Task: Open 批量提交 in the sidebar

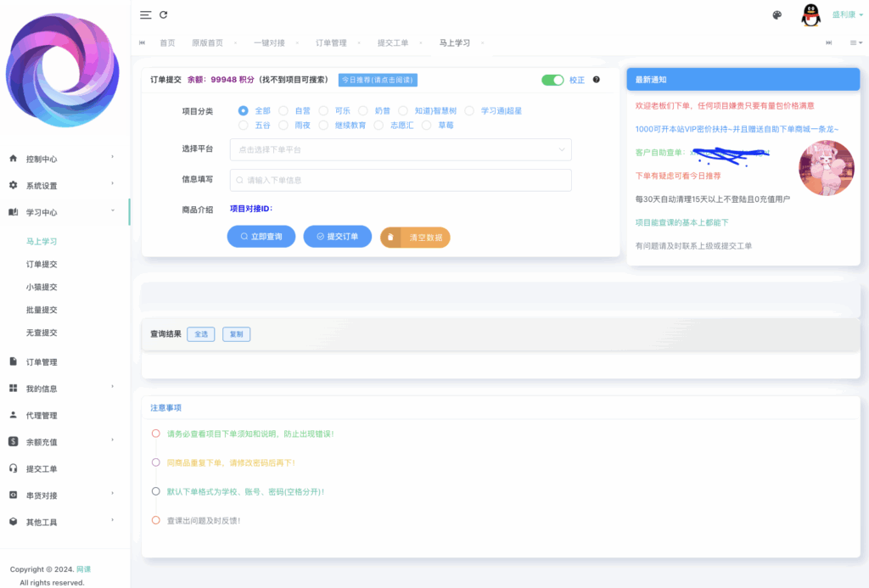Action: (42, 310)
